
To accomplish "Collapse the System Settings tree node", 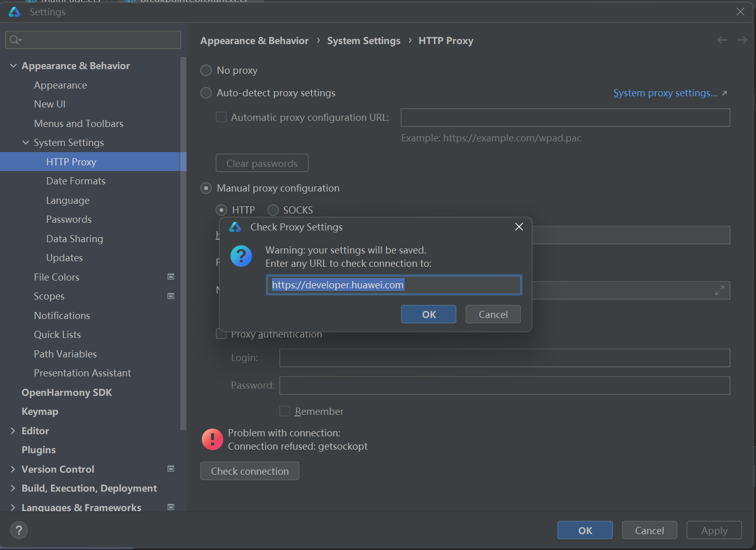I will (x=26, y=142).
